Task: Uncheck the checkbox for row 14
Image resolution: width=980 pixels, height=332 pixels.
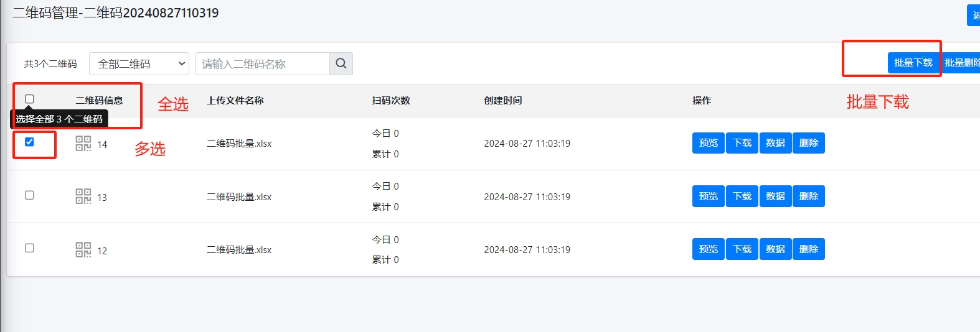Action: [29, 142]
